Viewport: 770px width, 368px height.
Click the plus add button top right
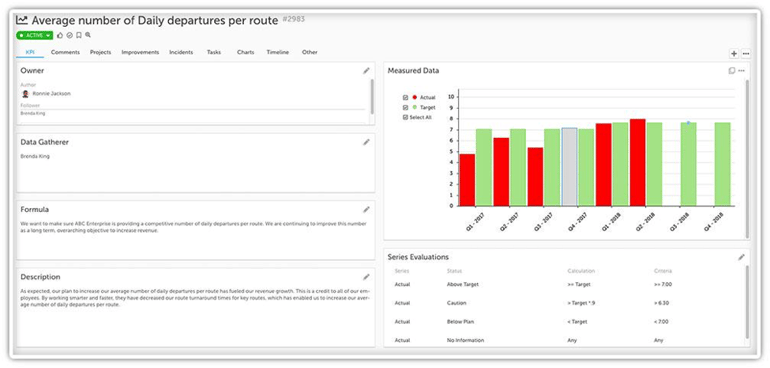[x=734, y=54]
